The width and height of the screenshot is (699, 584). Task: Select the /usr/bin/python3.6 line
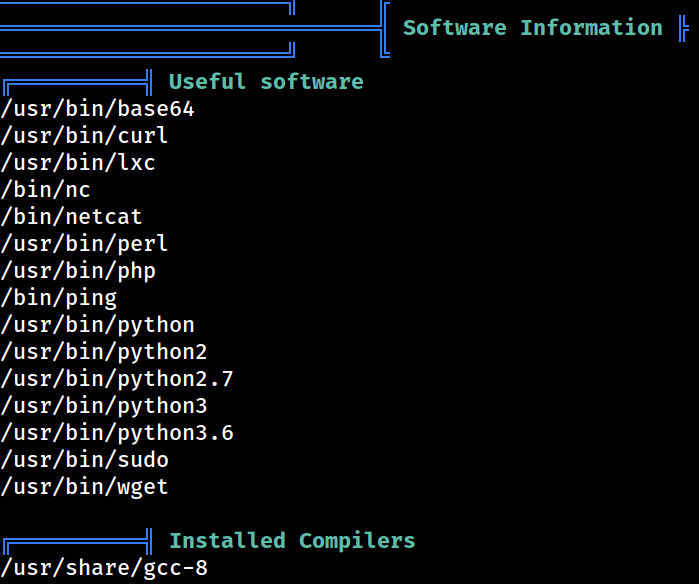117,433
